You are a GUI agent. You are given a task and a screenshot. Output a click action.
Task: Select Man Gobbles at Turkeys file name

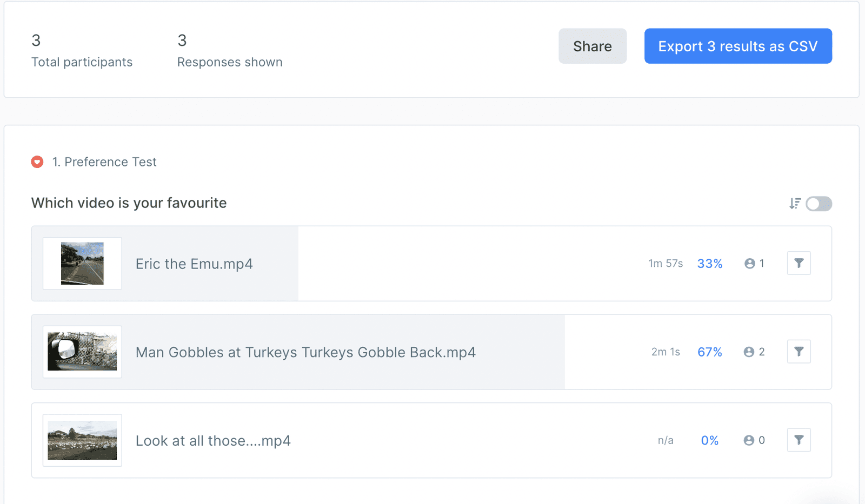[x=305, y=352]
